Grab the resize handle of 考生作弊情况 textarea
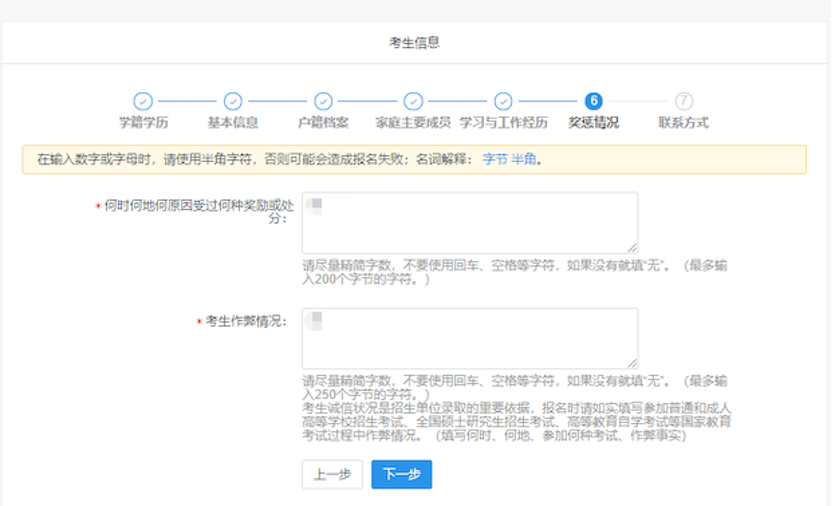 (x=632, y=363)
